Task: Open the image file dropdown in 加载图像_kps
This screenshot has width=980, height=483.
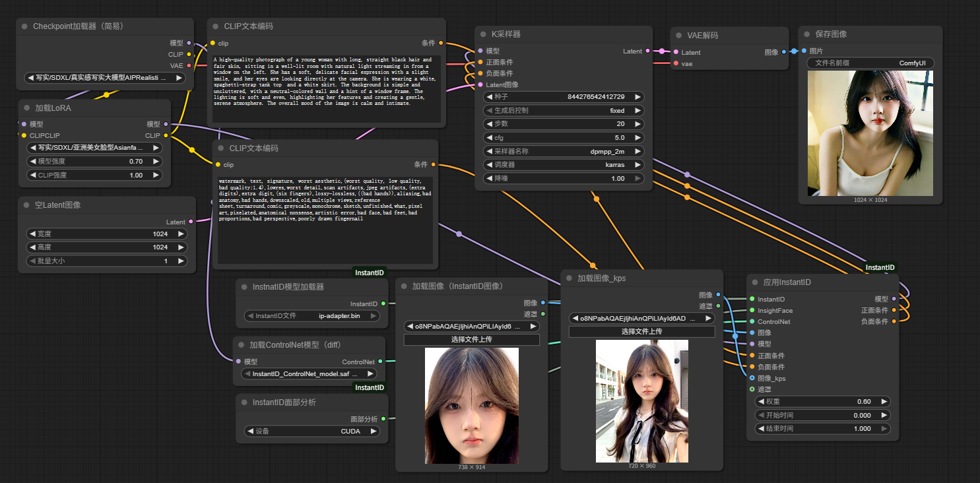Action: (x=641, y=318)
